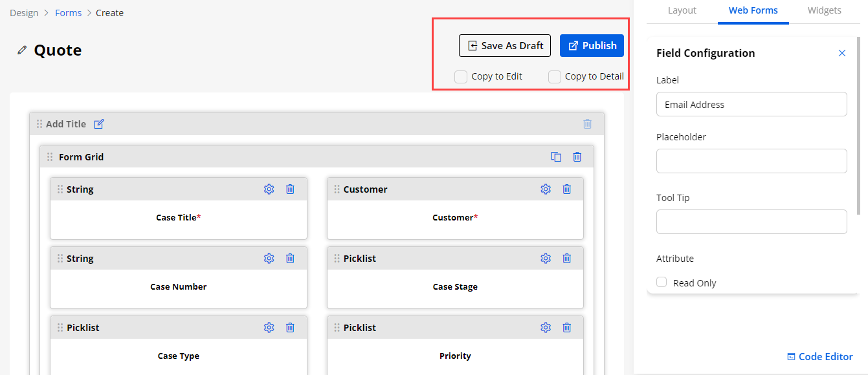Open the Code Editor link
Image resolution: width=868 pixels, height=375 pixels.
click(x=819, y=357)
